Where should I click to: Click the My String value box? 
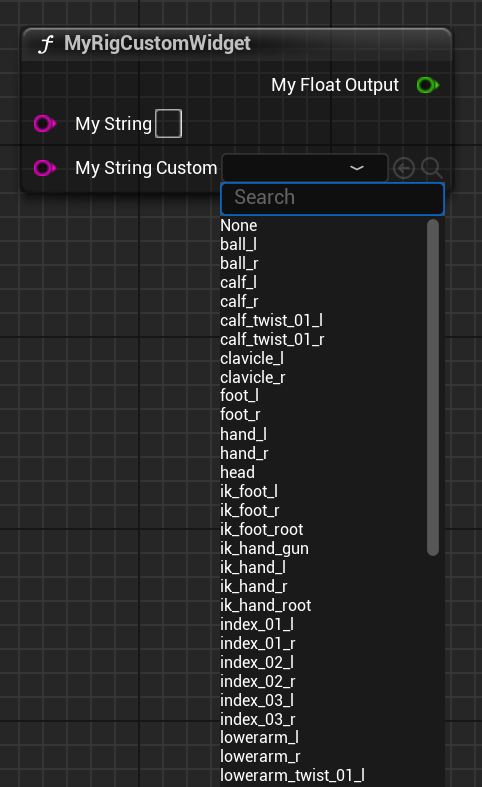(x=169, y=123)
